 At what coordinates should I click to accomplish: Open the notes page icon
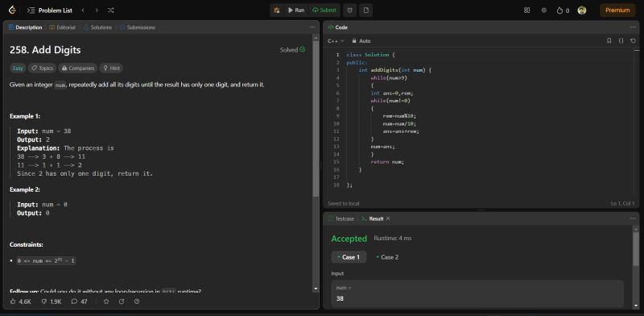[x=366, y=10]
